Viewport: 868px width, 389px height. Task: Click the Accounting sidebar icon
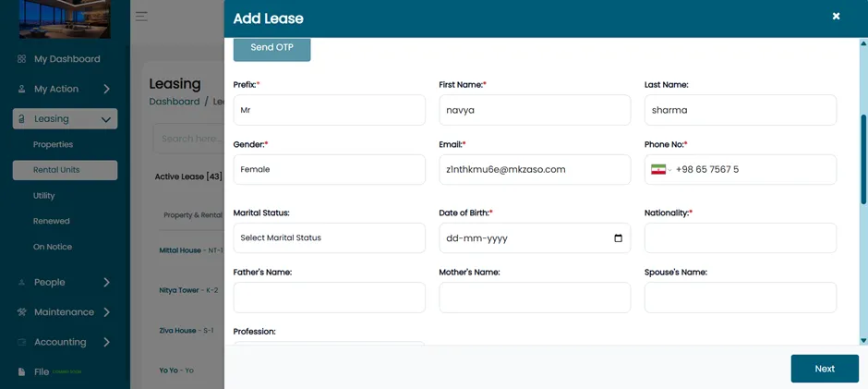click(x=21, y=342)
